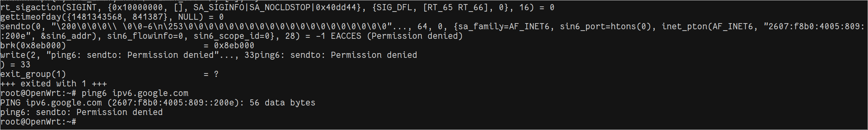Click the gettimeofday syscall line

[x=112, y=17]
